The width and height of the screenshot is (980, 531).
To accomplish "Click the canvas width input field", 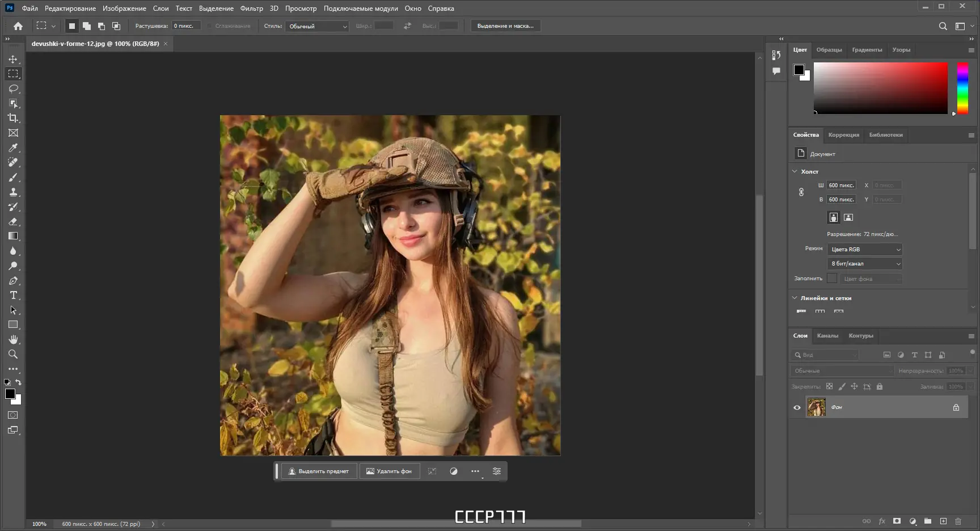I will 841,186.
